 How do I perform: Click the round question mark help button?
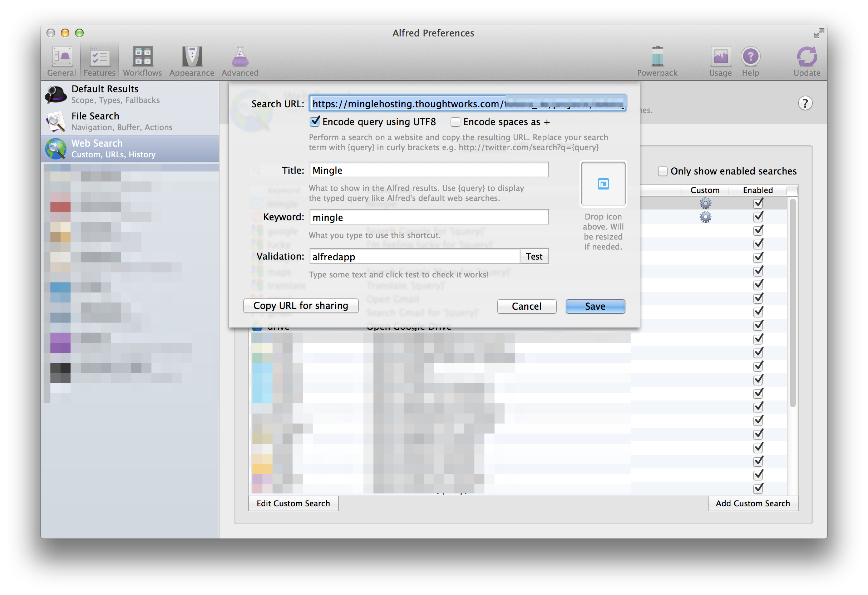(x=805, y=103)
